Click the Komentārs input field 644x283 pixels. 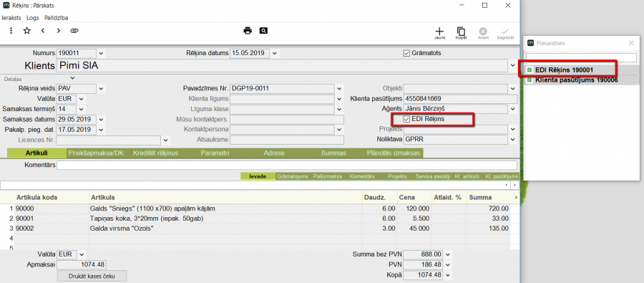[287, 165]
